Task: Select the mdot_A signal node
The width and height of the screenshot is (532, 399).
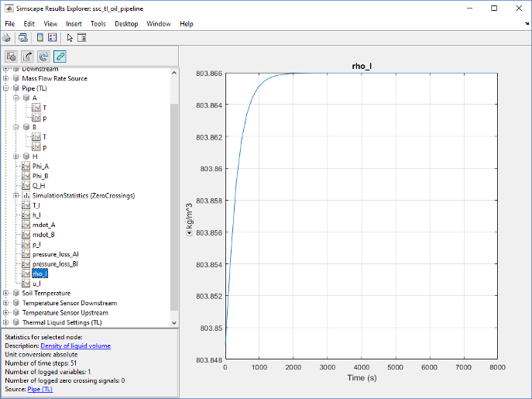Action: (x=44, y=225)
